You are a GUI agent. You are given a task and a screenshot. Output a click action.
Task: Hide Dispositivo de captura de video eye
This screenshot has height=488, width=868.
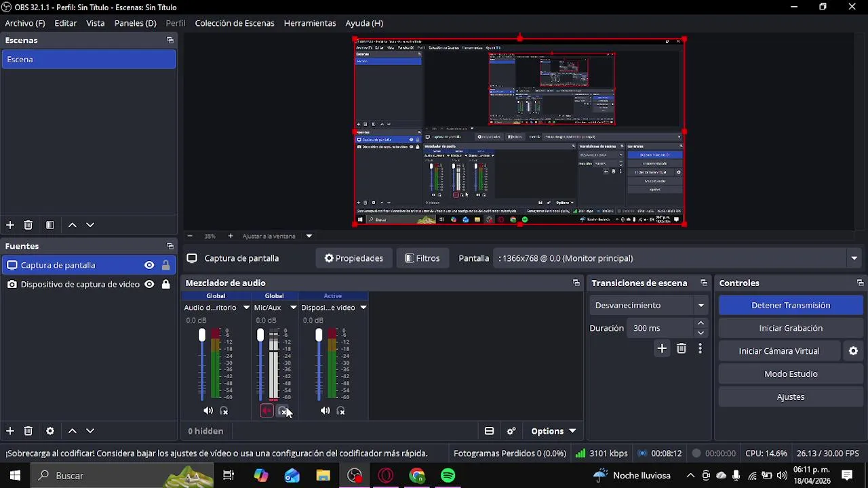[x=149, y=285]
